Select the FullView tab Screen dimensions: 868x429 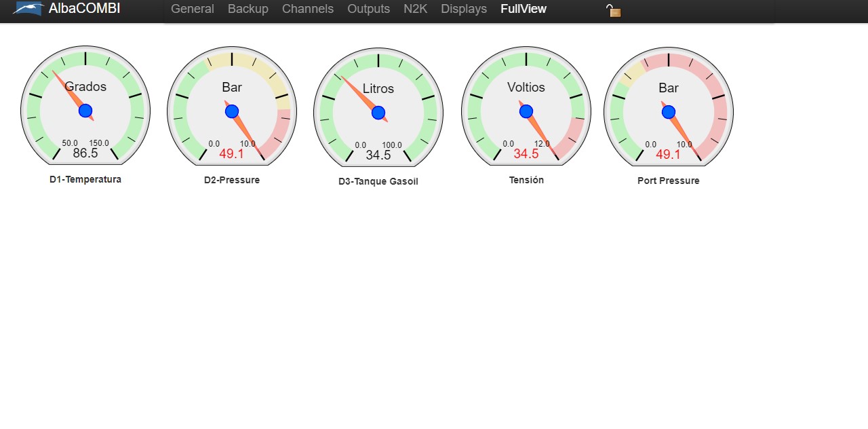pos(524,9)
